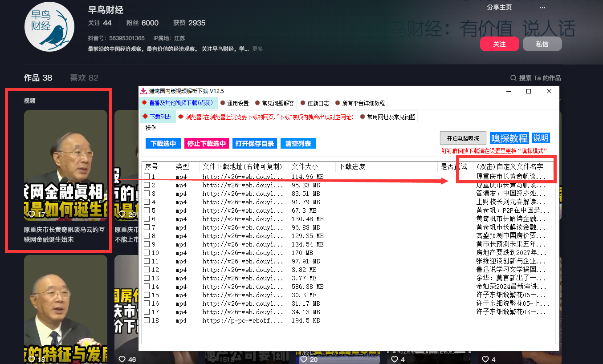Follow the account with red 关注 button
603x364 pixels.
click(500, 44)
